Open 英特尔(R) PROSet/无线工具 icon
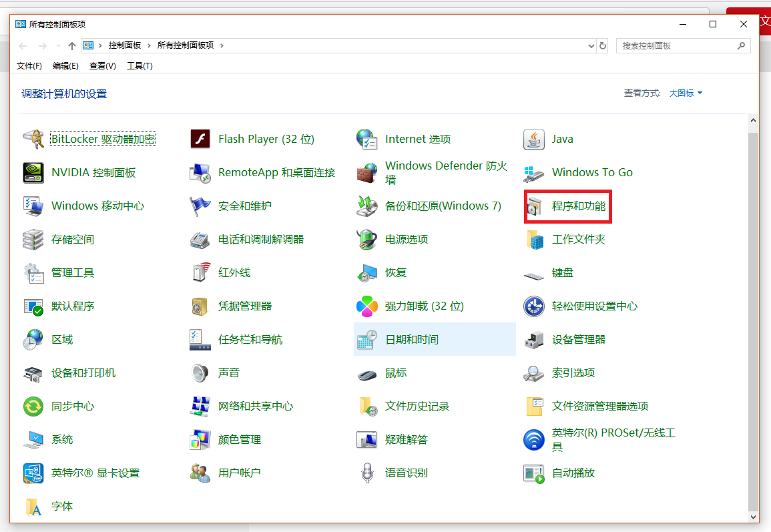Viewport: 771px width, 532px height. [x=534, y=440]
